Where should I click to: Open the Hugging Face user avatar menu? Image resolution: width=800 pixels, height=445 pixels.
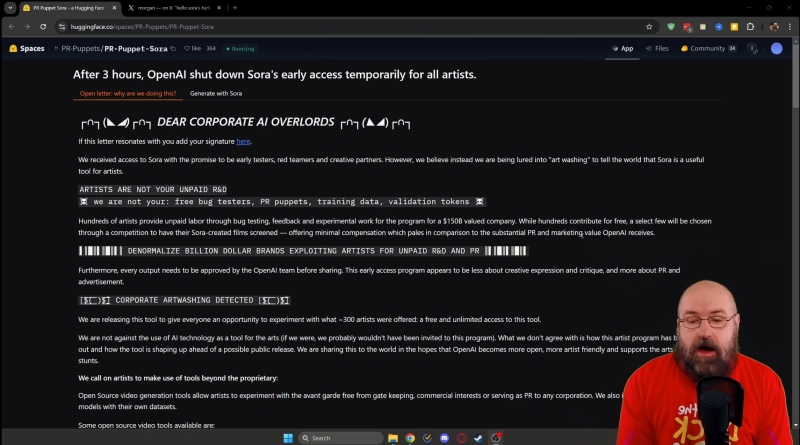777,48
